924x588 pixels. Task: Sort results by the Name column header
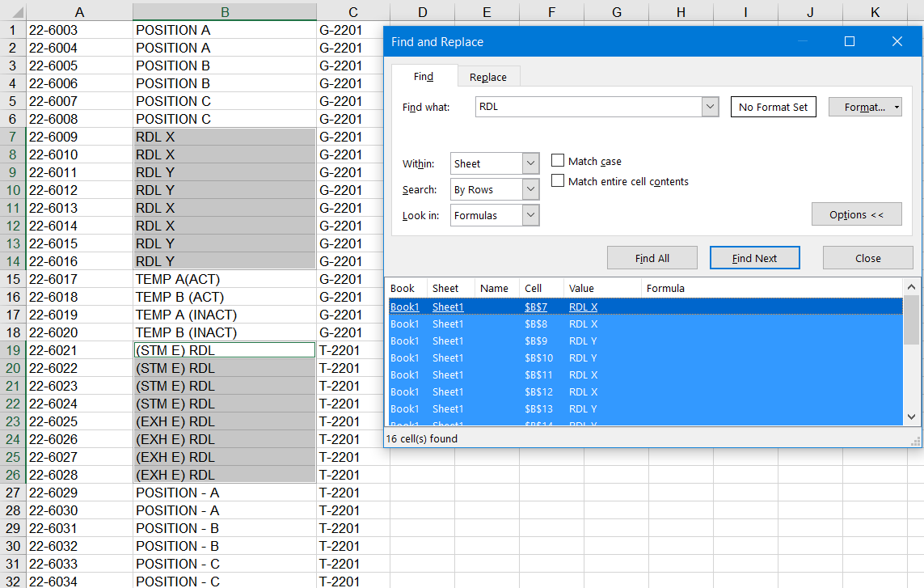[x=497, y=289]
